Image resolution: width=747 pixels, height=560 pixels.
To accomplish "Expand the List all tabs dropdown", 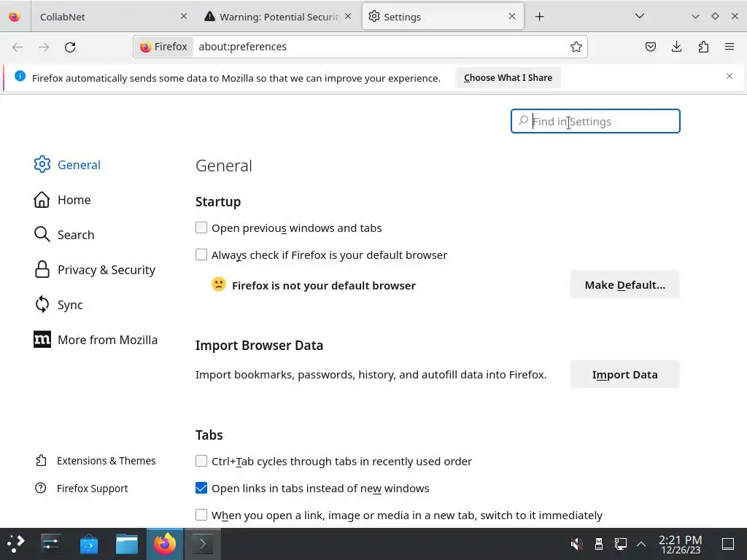I will [x=640, y=16].
